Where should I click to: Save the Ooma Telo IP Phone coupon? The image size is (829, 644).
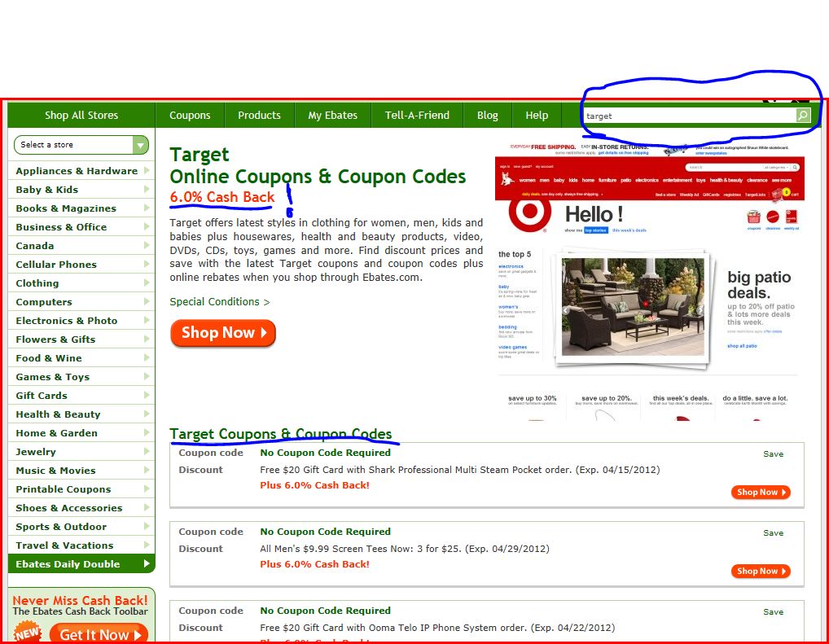point(773,611)
